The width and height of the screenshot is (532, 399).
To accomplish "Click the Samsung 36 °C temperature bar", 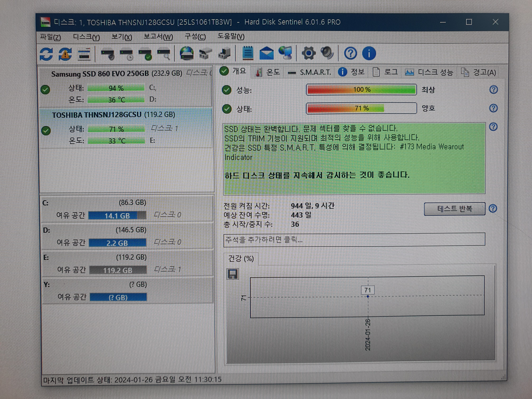I will pyautogui.click(x=116, y=100).
